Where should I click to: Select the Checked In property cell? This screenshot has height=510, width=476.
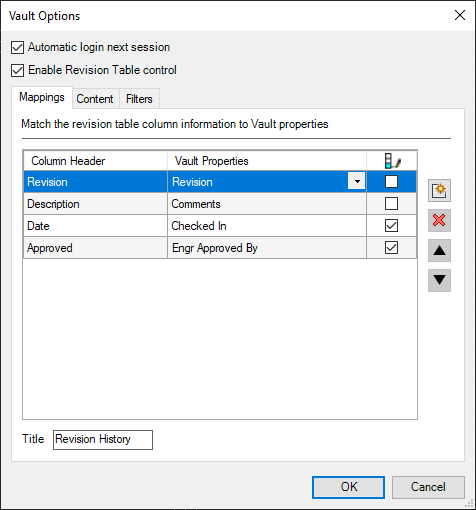(267, 226)
